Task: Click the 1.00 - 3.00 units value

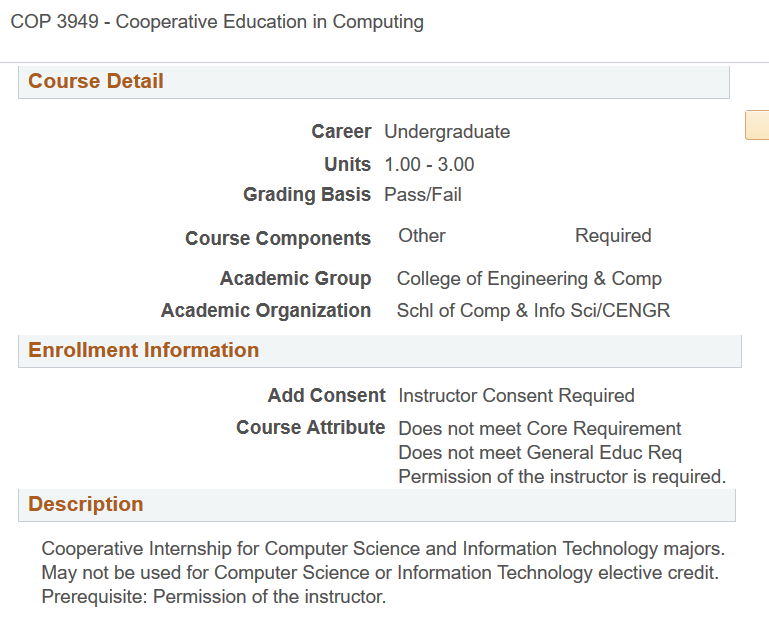Action: tap(429, 165)
